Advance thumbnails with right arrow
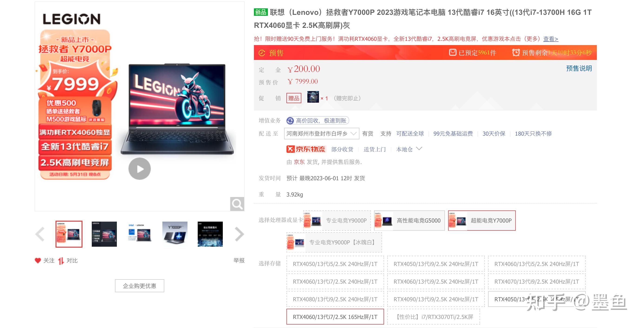644x328 pixels. 239,234
